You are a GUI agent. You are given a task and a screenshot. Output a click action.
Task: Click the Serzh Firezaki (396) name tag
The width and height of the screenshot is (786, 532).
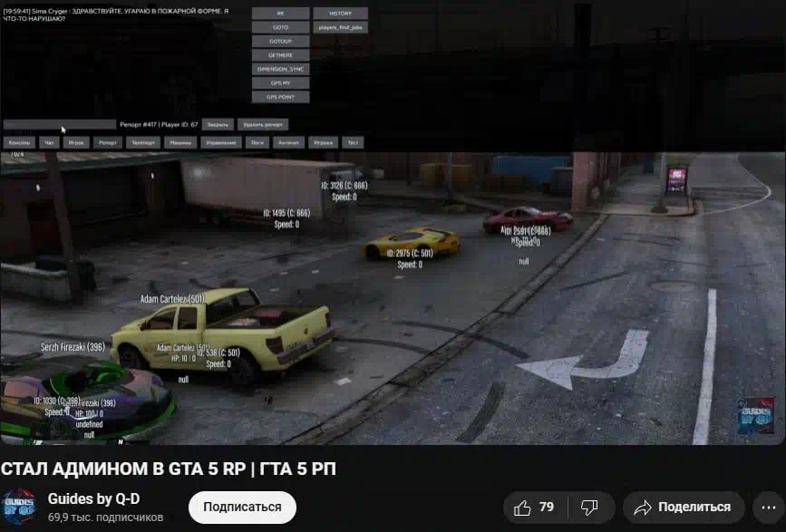point(73,346)
